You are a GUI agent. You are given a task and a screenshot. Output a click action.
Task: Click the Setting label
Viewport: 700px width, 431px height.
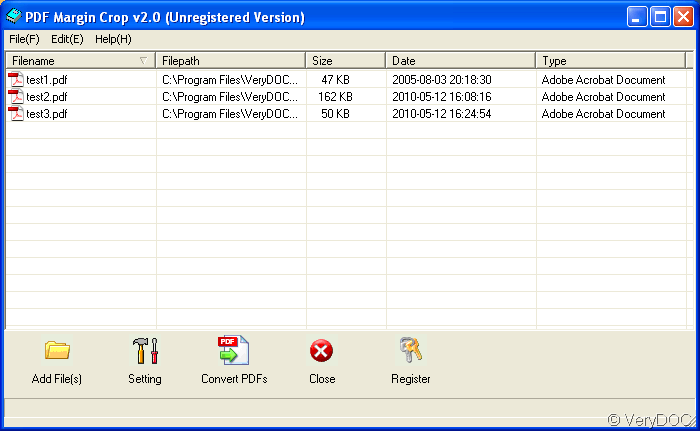[145, 379]
